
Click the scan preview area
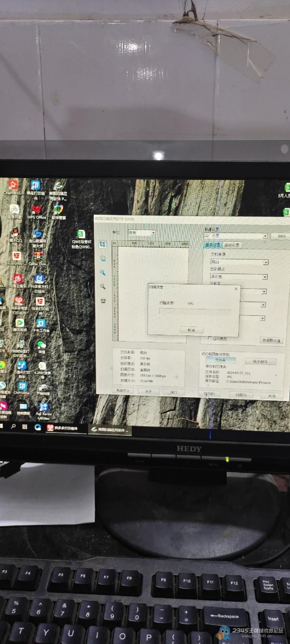[153, 294]
